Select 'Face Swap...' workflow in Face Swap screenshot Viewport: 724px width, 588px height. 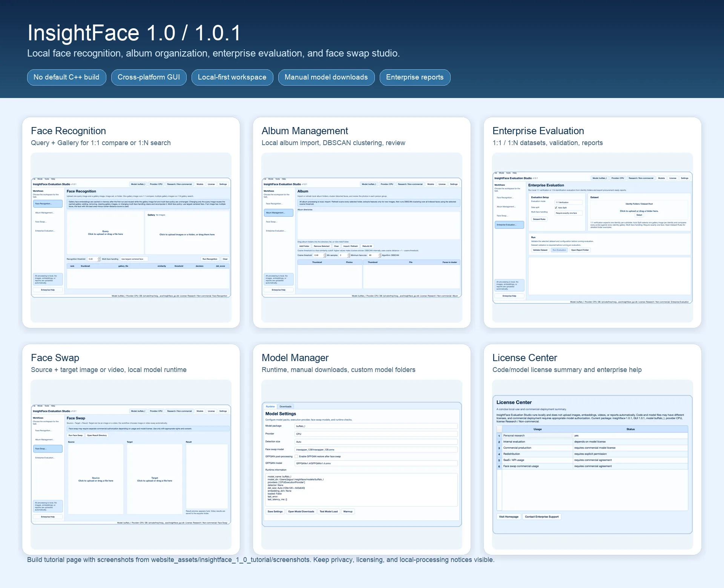tap(48, 449)
